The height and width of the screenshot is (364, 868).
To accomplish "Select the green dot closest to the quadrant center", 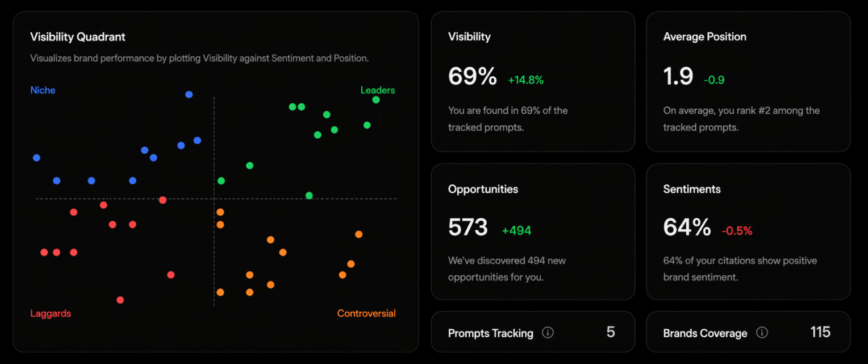I will click(x=220, y=180).
